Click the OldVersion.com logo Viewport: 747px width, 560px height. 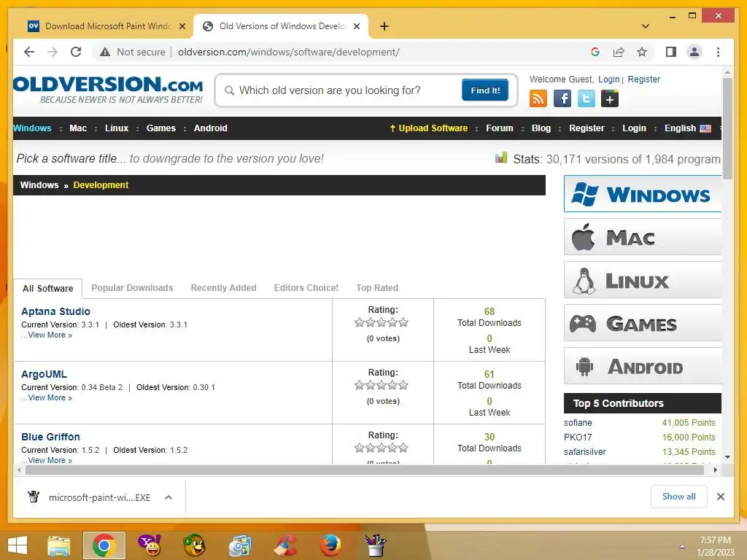pos(108,90)
